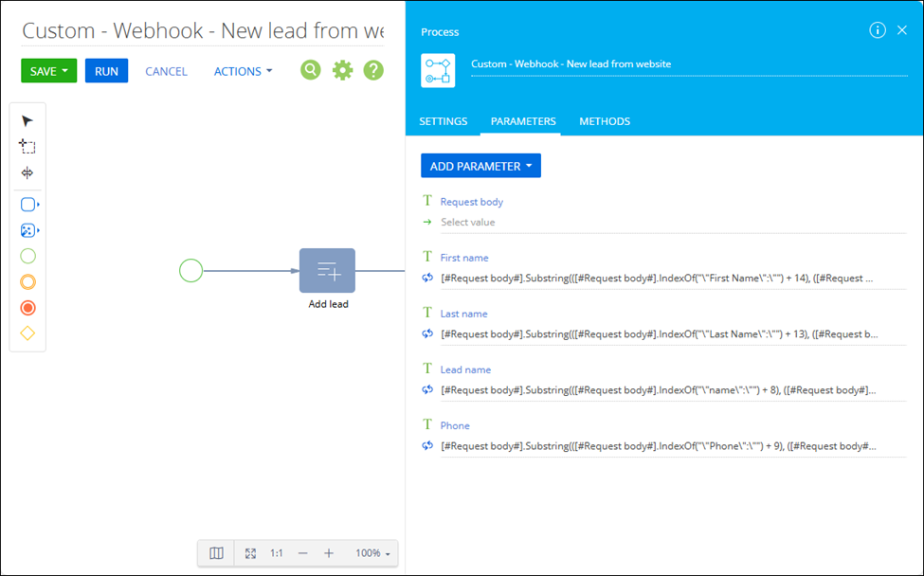924x576 pixels.
Task: Click the blue RUN button
Action: [106, 71]
